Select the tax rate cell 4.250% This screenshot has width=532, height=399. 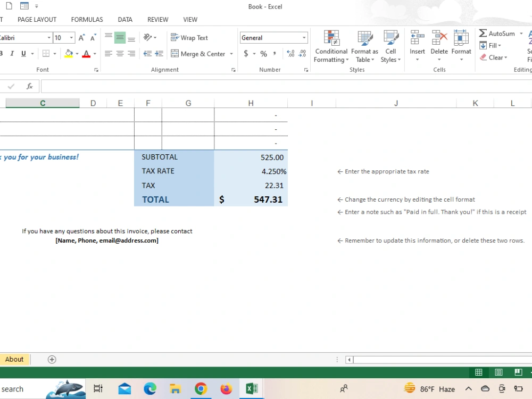click(x=251, y=171)
